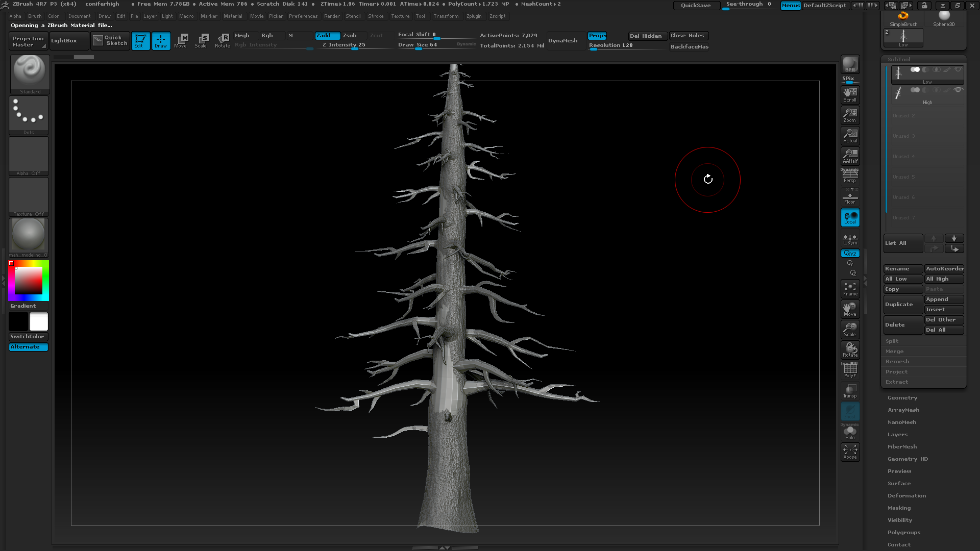The height and width of the screenshot is (551, 980).
Task: Click the color picker square
Action: click(29, 281)
